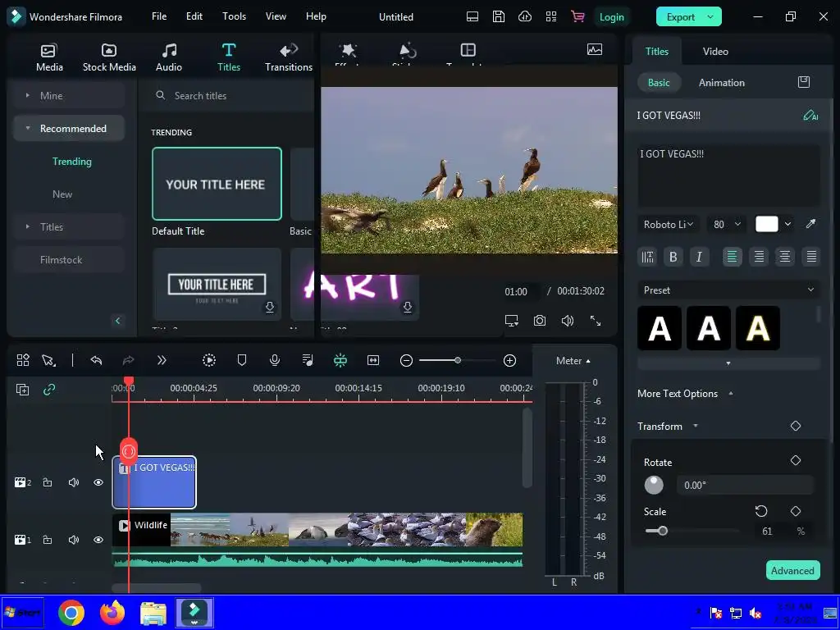Open the Tools menu
Image resolution: width=840 pixels, height=630 pixels.
point(234,16)
